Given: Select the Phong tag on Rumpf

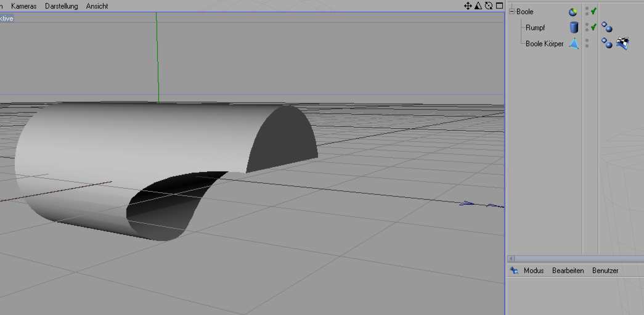Looking at the screenshot, I should [607, 27].
